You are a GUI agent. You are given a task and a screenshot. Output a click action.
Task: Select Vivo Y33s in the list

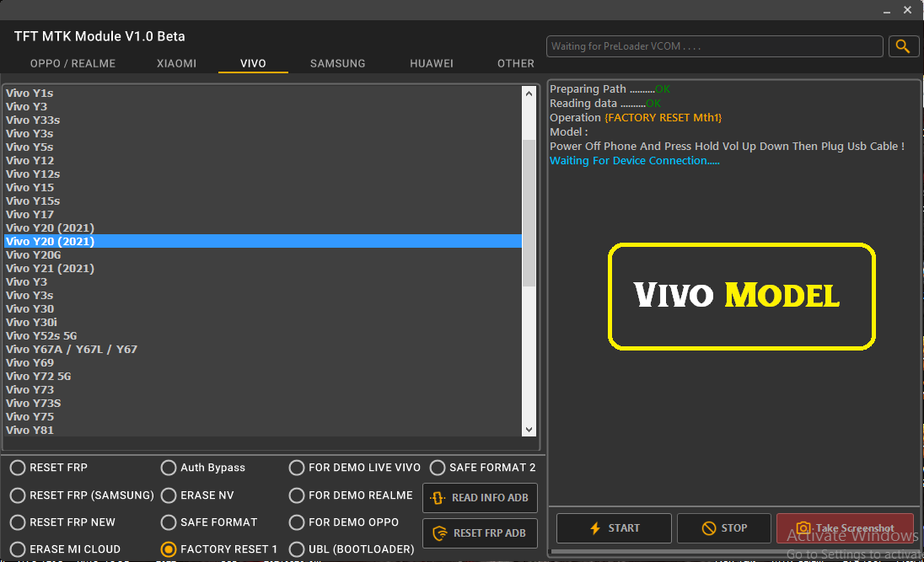[x=263, y=120]
